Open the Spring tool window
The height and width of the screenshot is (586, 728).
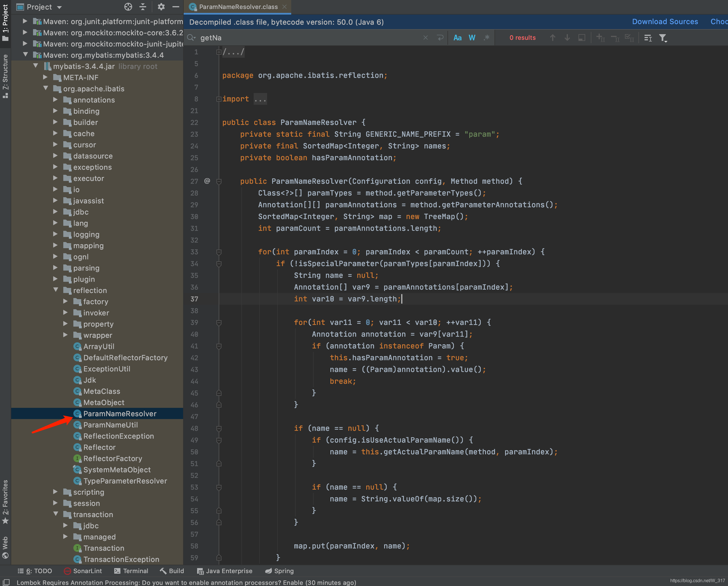point(279,571)
